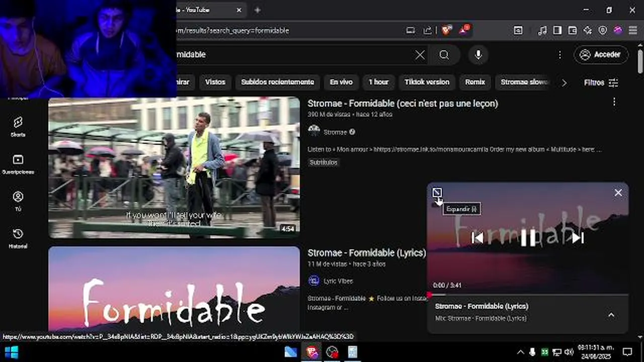This screenshot has width=644, height=362.
Task: Close the miniplayer
Action: tap(618, 193)
